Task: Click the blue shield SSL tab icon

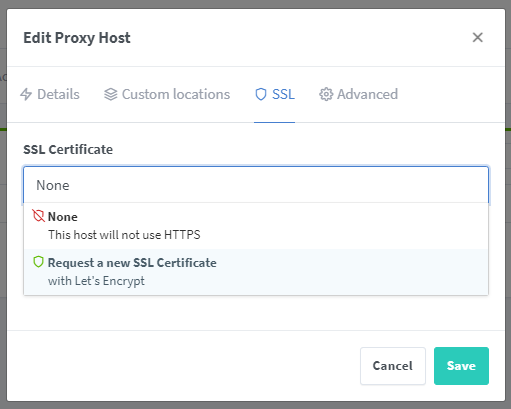Action: [x=261, y=94]
